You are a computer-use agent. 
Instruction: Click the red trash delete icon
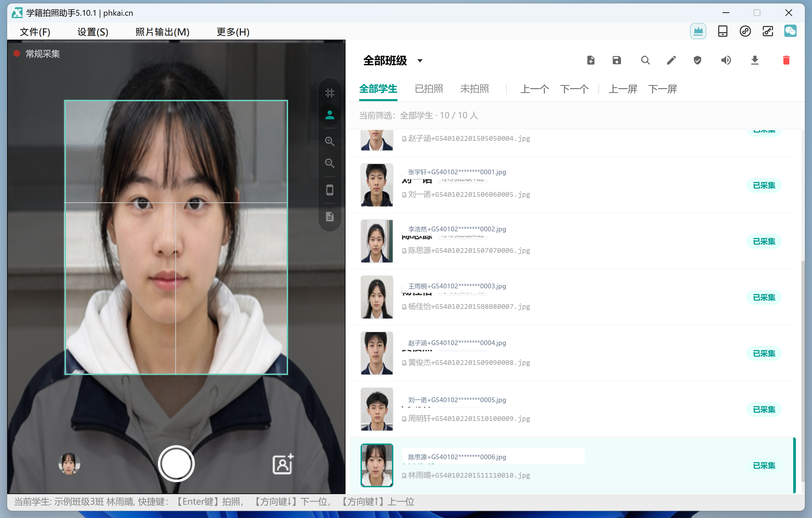click(x=786, y=60)
